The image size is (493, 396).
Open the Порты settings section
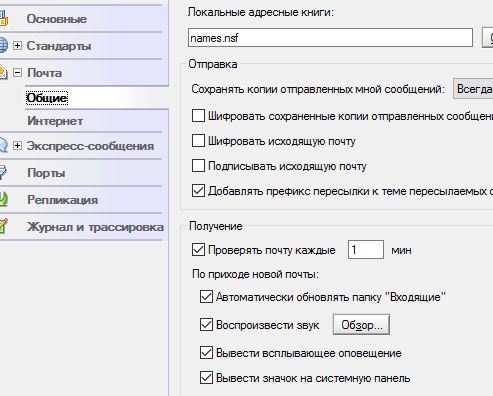[x=46, y=173]
